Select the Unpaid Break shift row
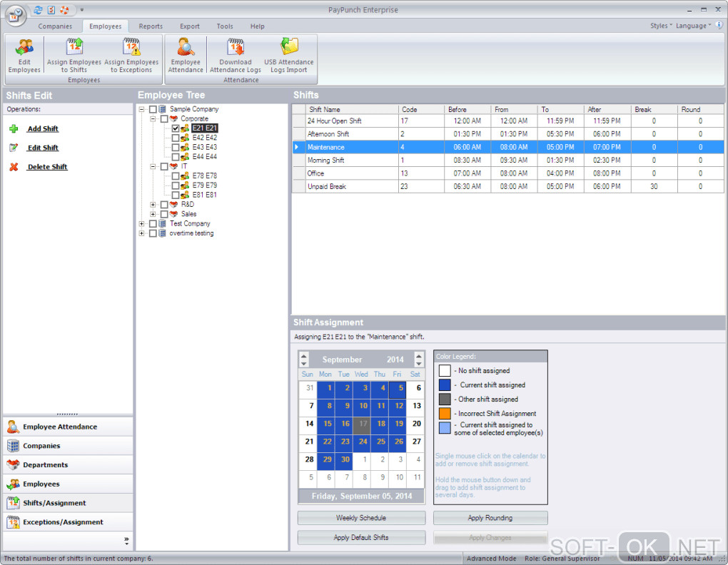 508,186
